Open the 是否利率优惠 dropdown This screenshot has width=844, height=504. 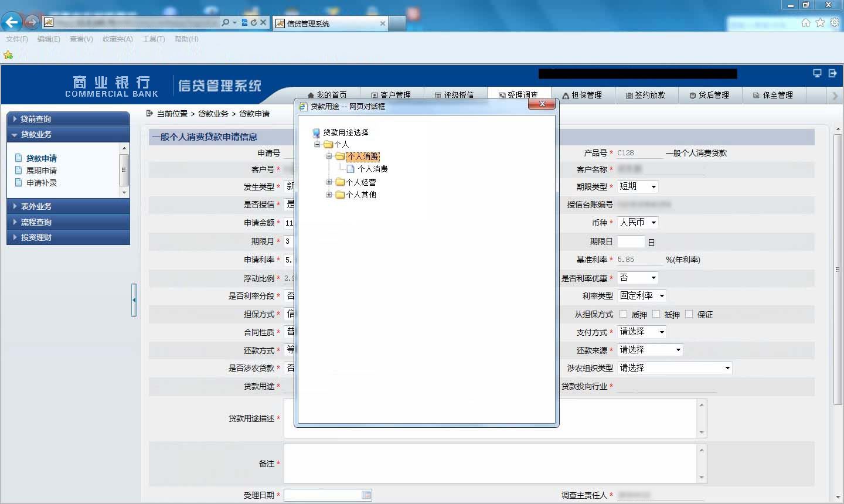pyautogui.click(x=638, y=278)
